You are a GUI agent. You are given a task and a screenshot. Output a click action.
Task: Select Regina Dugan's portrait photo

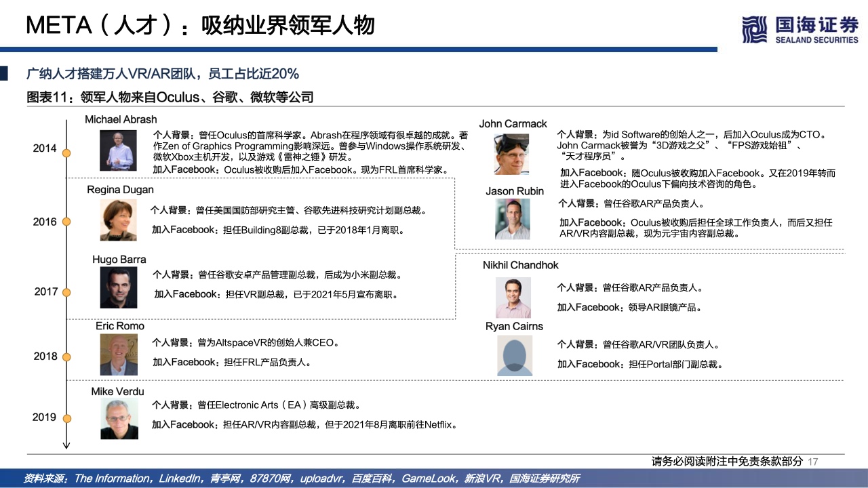tap(119, 220)
